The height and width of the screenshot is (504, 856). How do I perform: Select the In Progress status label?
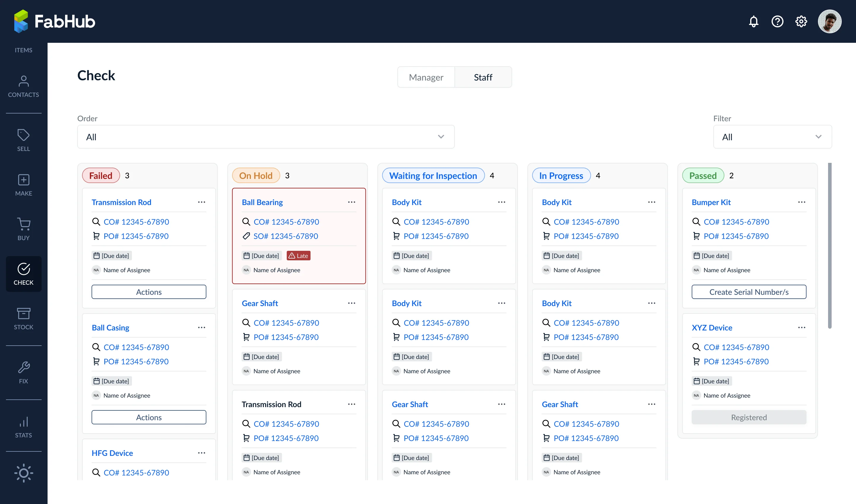561,176
